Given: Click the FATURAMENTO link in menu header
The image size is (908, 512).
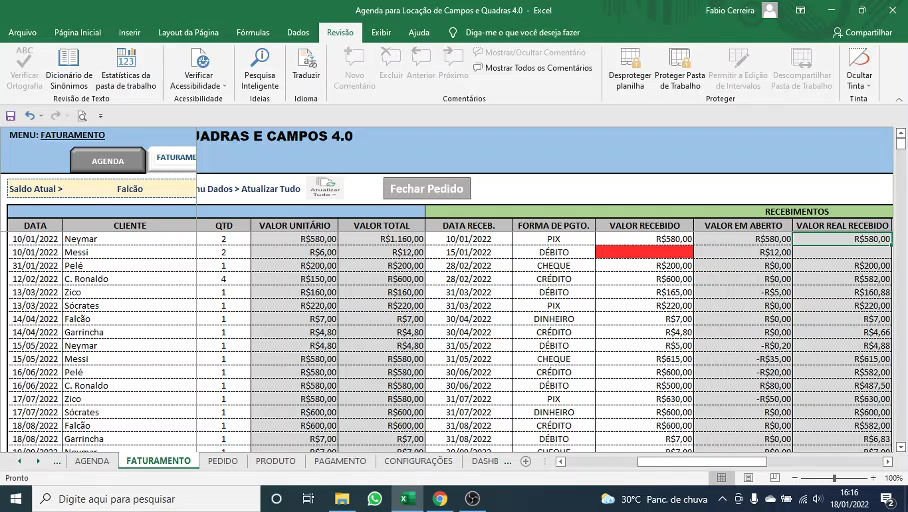Looking at the screenshot, I should point(73,135).
